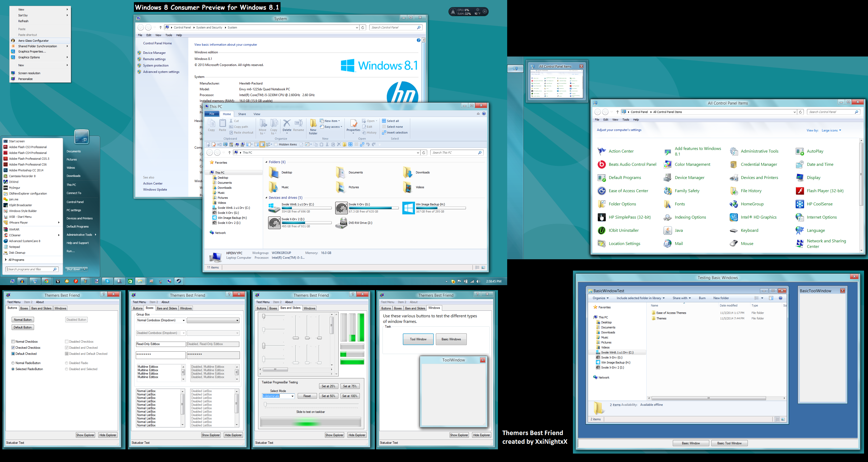The width and height of the screenshot is (868, 462).
Task: Open the Java control panel icon
Action: 668,230
